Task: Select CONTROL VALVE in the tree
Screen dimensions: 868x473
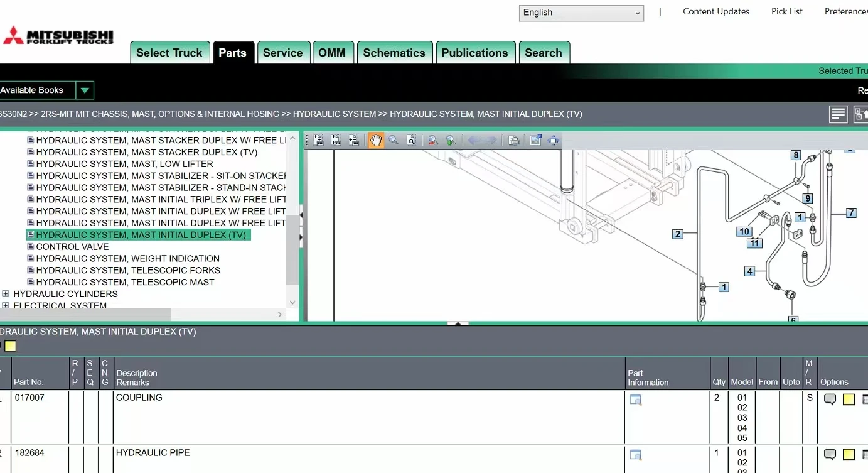Action: (x=72, y=247)
